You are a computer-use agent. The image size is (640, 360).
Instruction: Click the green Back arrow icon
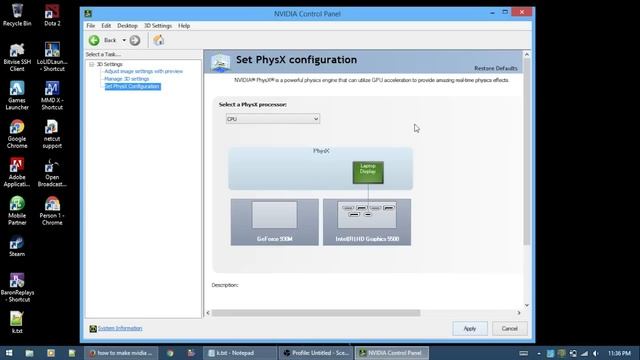pos(94,40)
